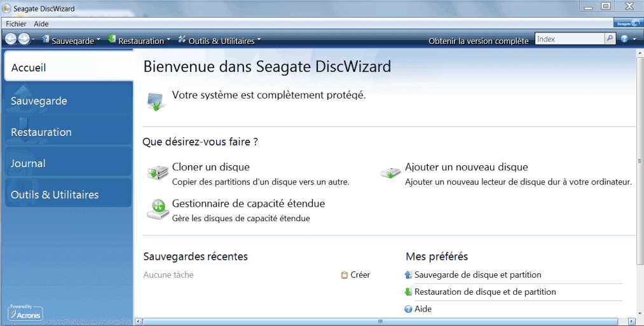Open the help dropdown arrow

click(x=635, y=39)
